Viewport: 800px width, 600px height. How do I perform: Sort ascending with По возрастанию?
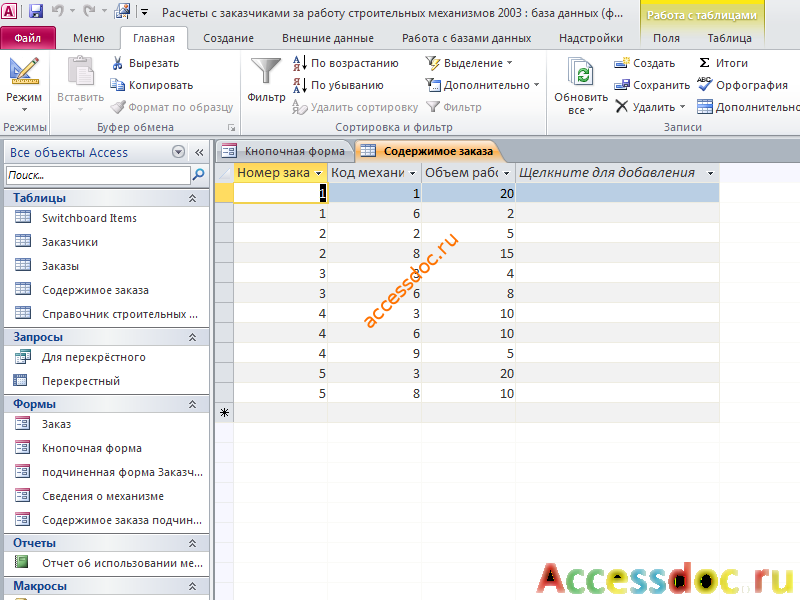(x=345, y=63)
